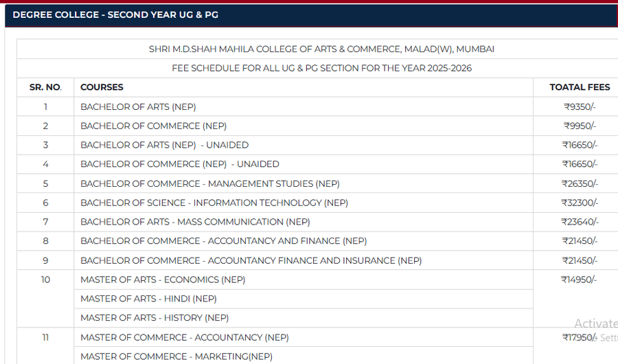Click Bachelor of Commerce (NEP) - Unaided row
Viewport: 618px width, 364px height.
coord(179,164)
